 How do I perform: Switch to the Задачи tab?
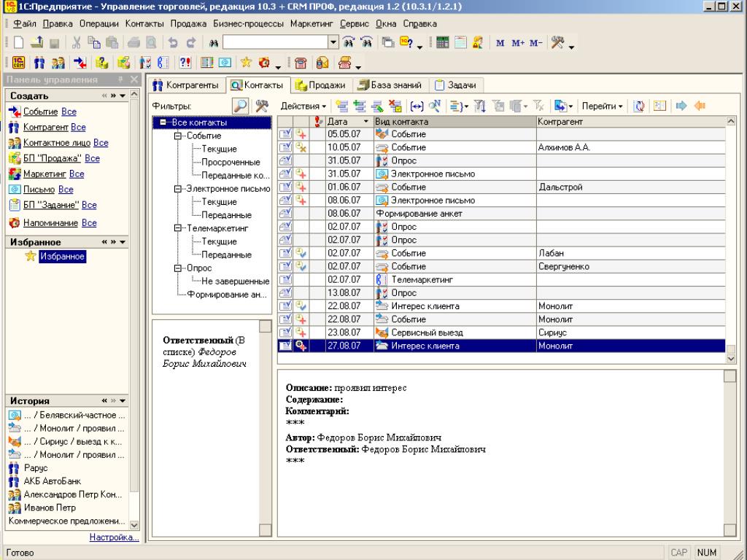[x=456, y=85]
